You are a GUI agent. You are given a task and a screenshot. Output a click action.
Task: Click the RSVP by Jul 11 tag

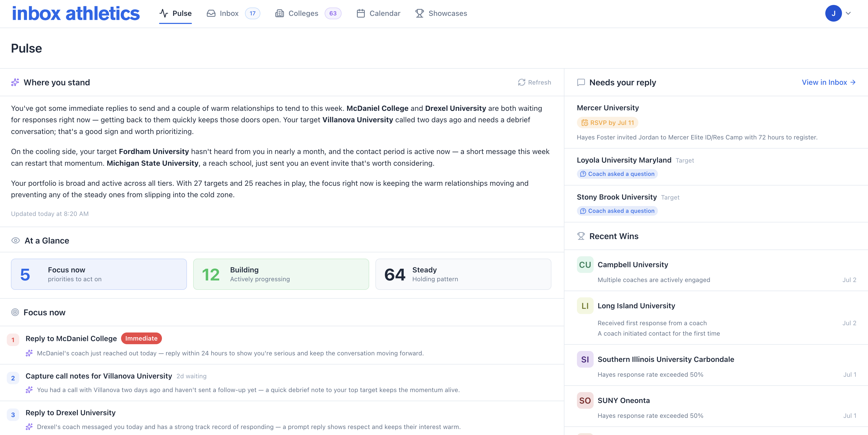608,123
